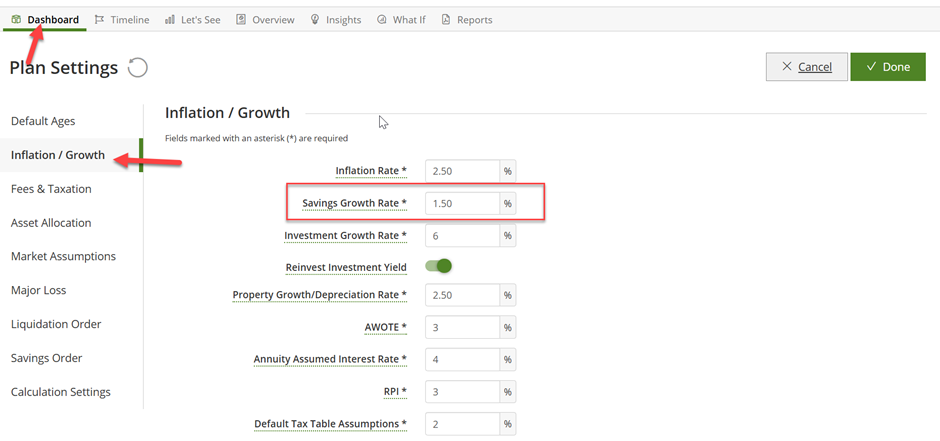
Task: Select the Calculation Settings sidebar item
Action: click(x=61, y=392)
